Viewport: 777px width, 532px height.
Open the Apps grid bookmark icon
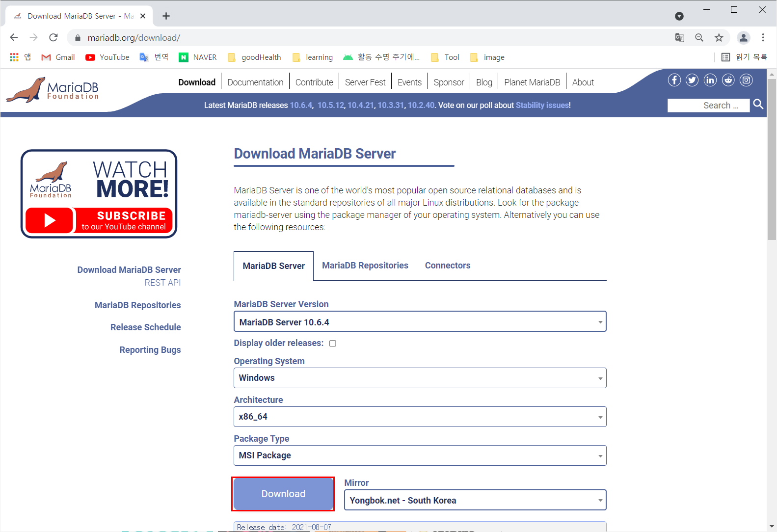click(14, 57)
